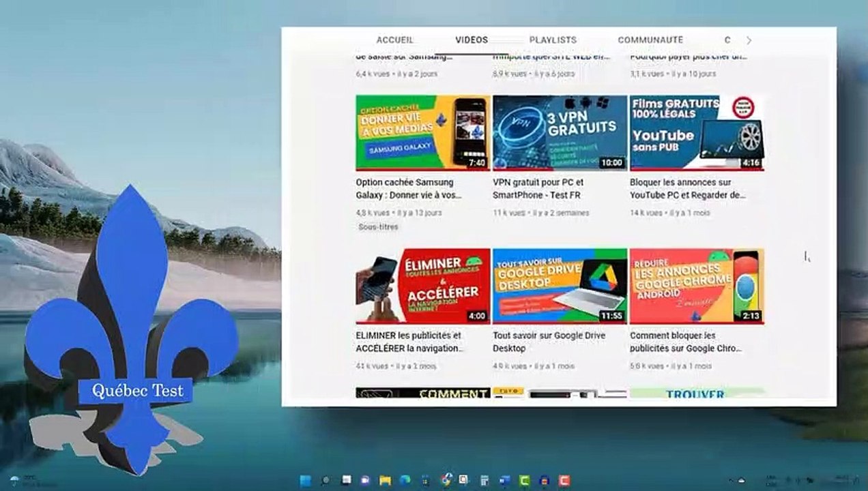This screenshot has width=868, height=491.
Task: Click title 'VPN gratuit pour PC et SmartPhone'
Action: 538,189
